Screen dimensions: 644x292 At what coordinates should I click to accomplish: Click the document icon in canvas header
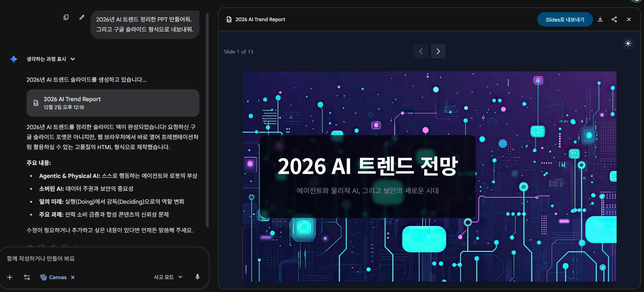pyautogui.click(x=229, y=19)
